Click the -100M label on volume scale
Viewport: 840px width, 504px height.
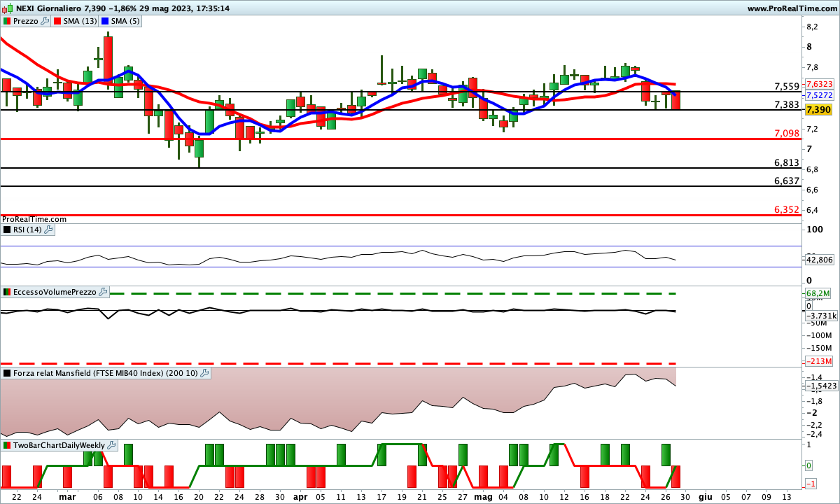click(818, 334)
